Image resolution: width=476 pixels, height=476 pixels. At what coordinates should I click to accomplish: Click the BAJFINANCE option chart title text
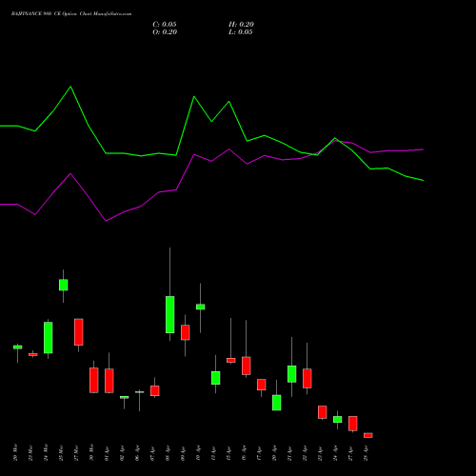(71, 14)
